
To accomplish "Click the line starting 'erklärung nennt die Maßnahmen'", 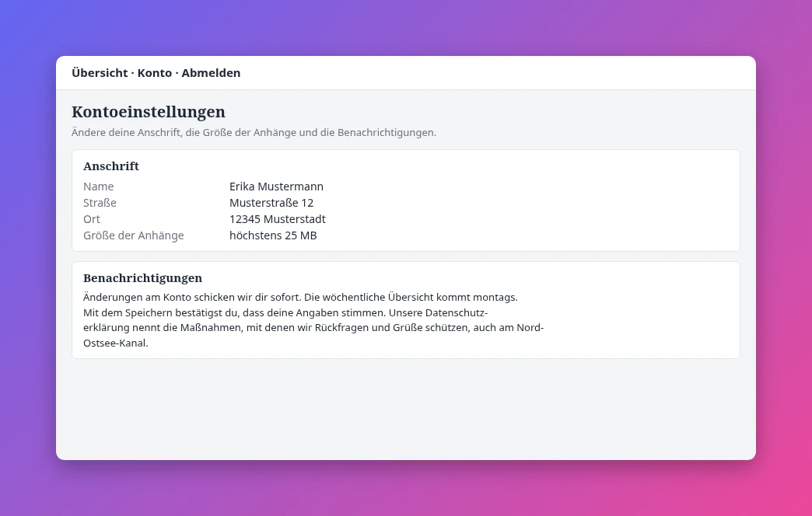I will pyautogui.click(x=313, y=328).
